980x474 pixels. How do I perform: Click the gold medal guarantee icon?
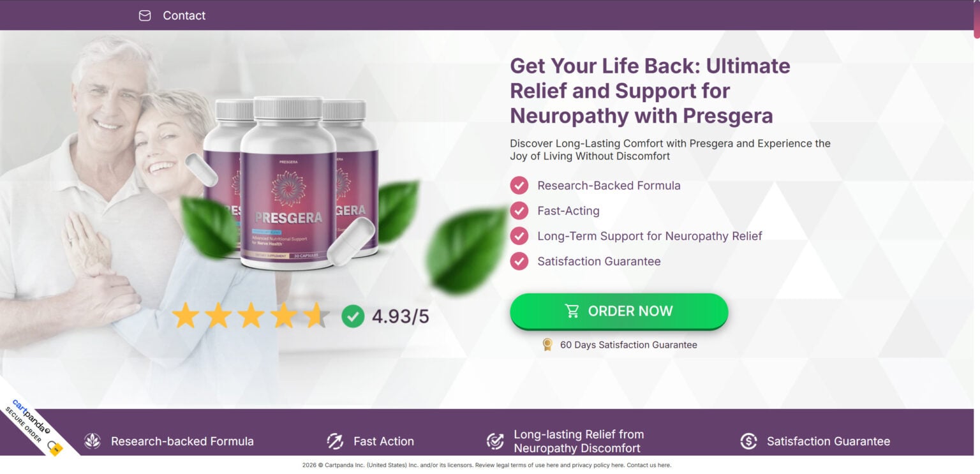click(x=547, y=344)
